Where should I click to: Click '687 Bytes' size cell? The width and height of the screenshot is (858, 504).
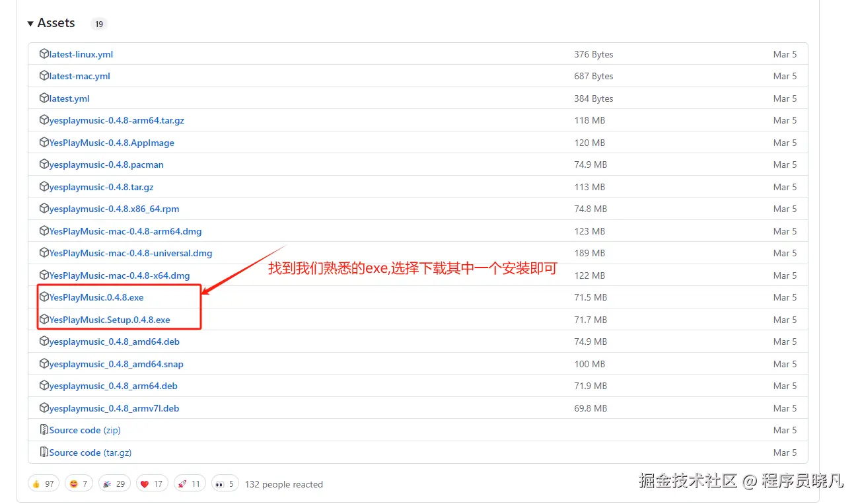point(594,76)
